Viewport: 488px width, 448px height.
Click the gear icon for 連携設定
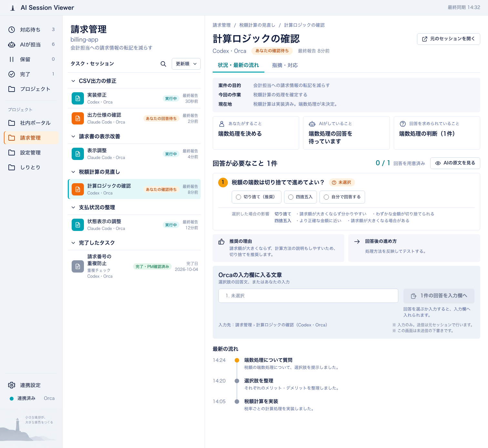[12, 385]
